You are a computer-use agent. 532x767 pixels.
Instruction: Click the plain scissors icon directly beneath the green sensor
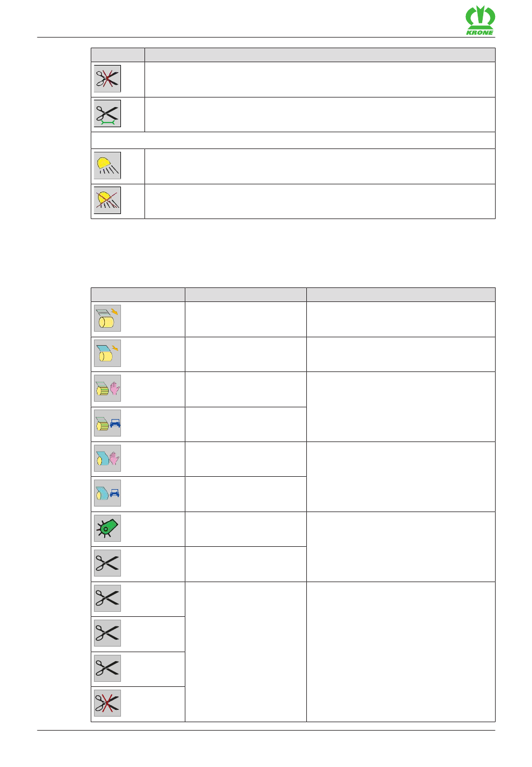108,563
